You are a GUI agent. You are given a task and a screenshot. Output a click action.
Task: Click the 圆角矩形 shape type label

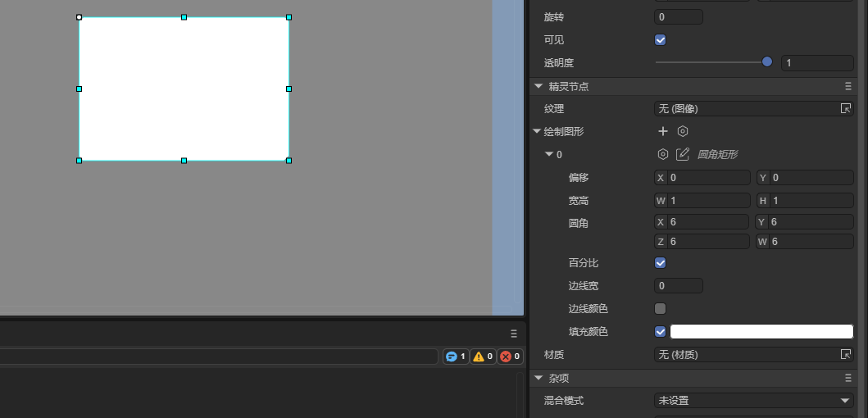(x=717, y=154)
